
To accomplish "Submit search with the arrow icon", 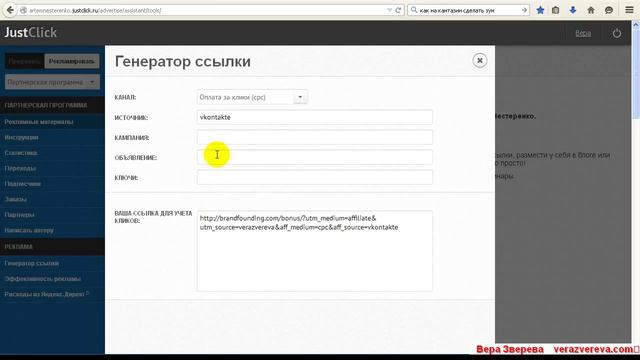I will point(524,10).
